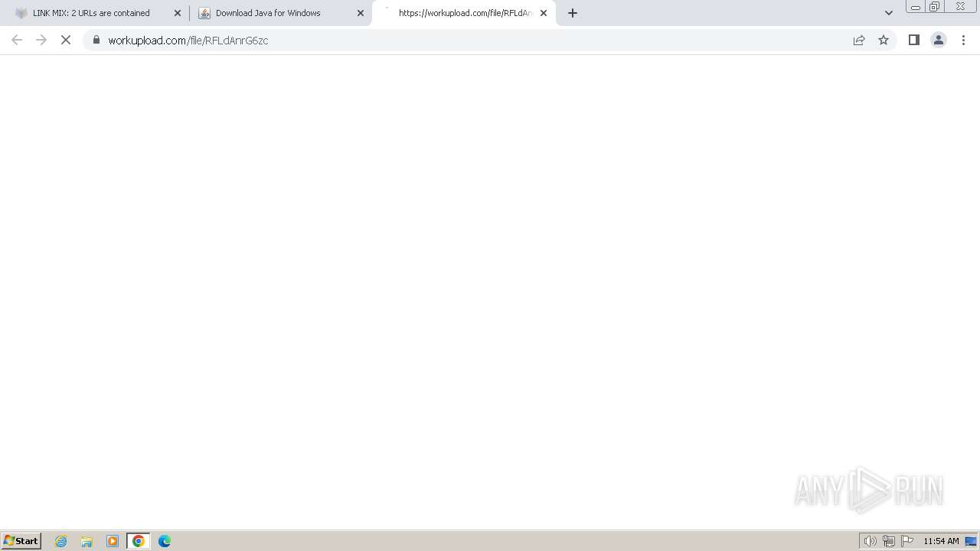Close the workupload tab
The width and height of the screenshot is (980, 551).
point(544,13)
